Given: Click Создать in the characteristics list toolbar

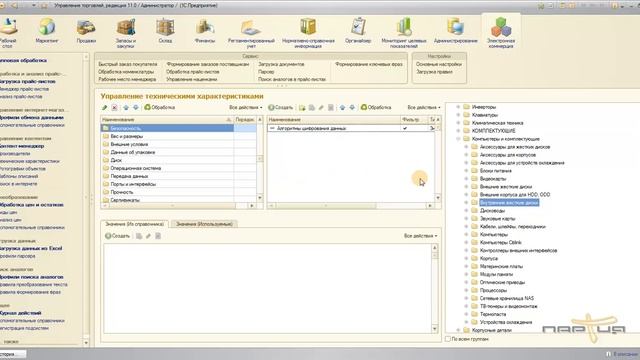Looking at the screenshot, I should coord(280,107).
